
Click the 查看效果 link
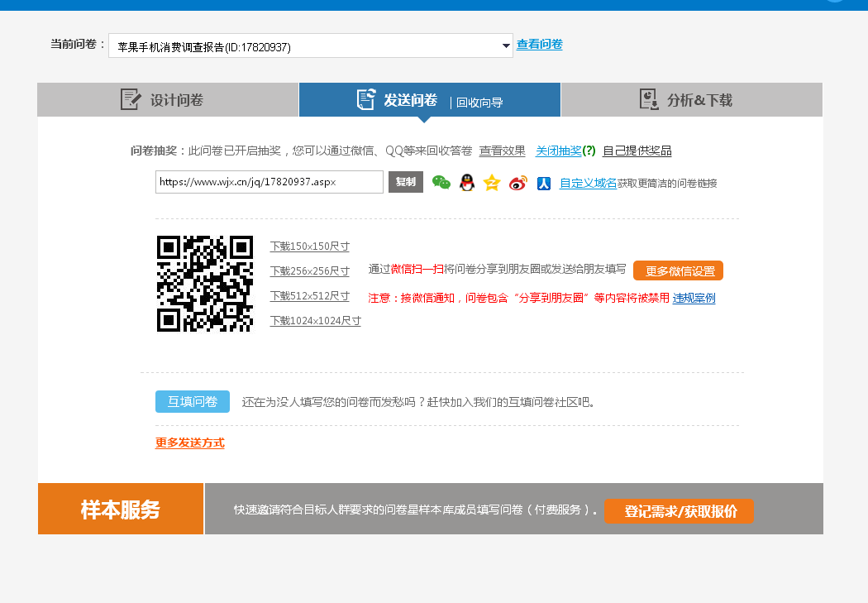click(x=502, y=151)
